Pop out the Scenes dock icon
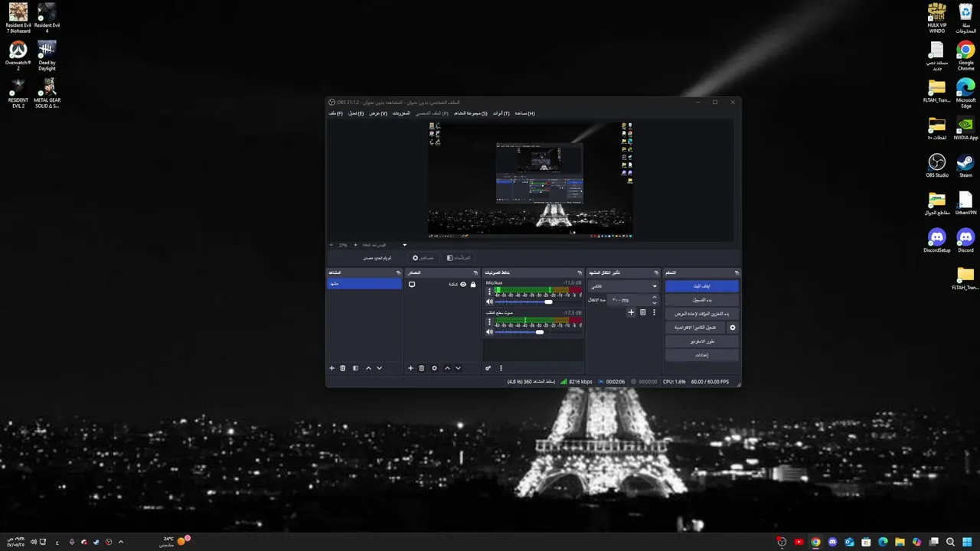Viewport: 980px width, 551px height. coord(398,272)
